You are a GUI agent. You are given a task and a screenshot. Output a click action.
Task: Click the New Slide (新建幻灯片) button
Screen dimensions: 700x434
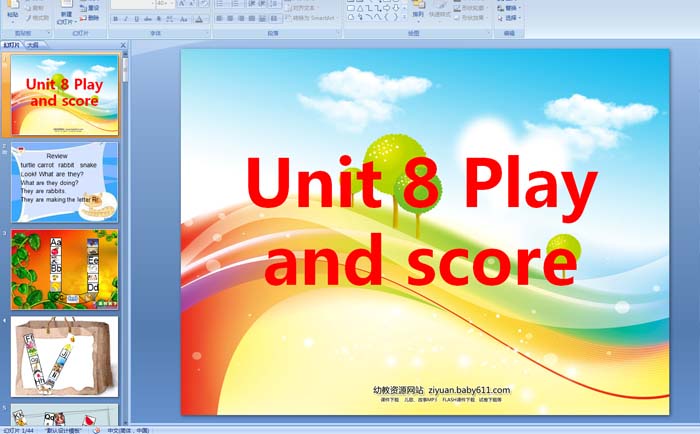pyautogui.click(x=67, y=13)
